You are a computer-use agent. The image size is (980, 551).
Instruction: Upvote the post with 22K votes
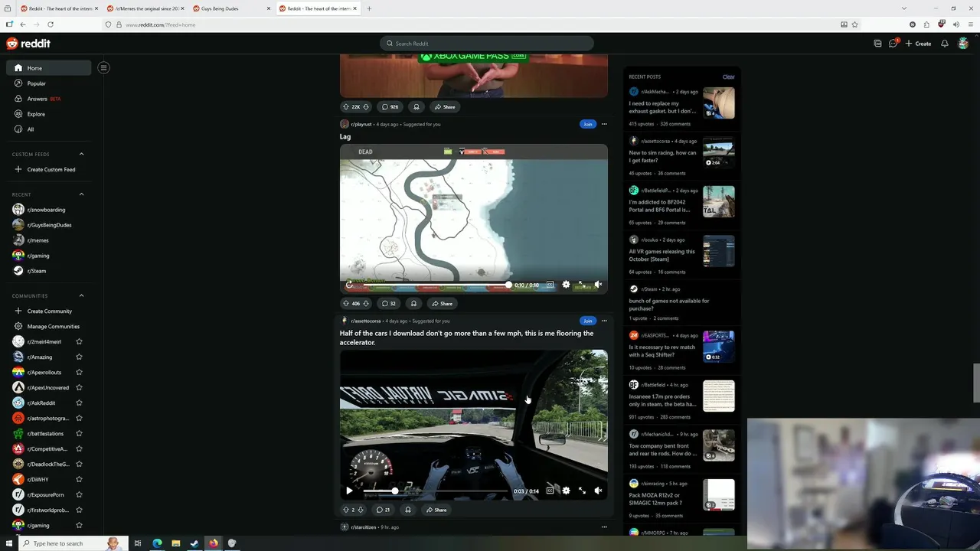tap(346, 106)
